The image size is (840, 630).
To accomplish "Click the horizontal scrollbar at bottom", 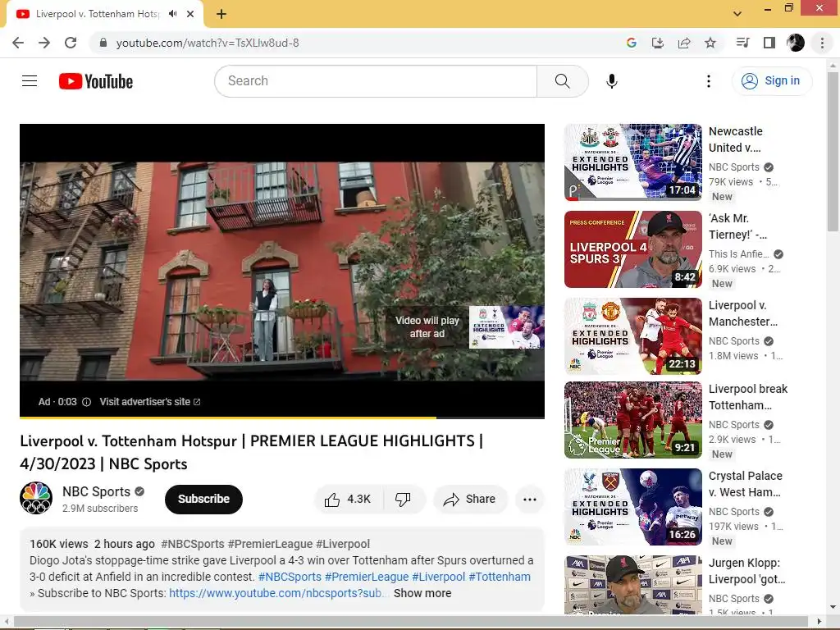I will (412, 622).
